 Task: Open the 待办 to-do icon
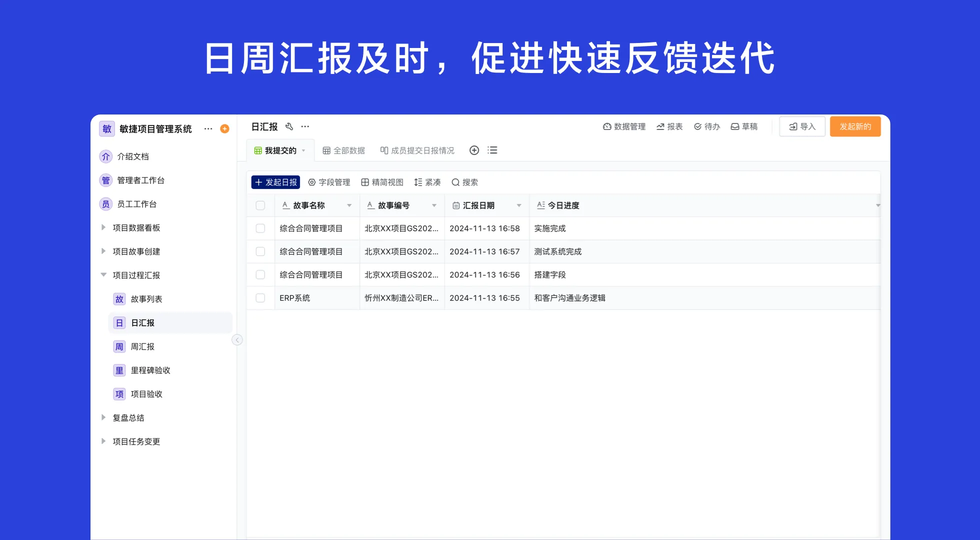697,126
